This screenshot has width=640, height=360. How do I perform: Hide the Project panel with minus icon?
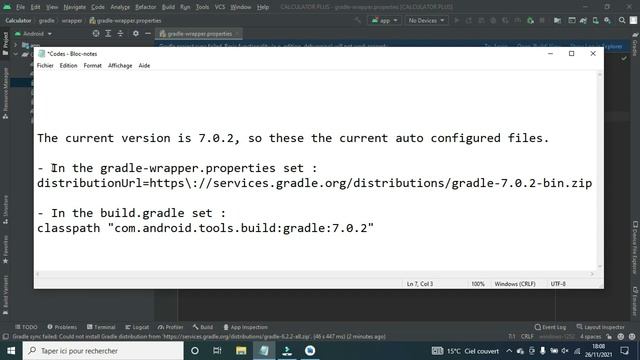pyautogui.click(x=148, y=34)
